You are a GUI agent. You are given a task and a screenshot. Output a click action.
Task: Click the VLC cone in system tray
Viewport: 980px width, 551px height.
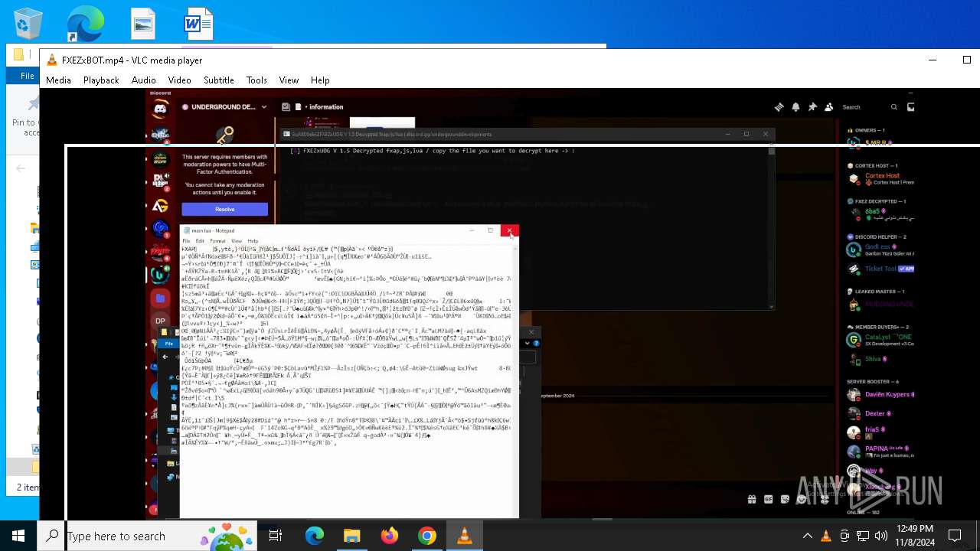click(x=826, y=536)
